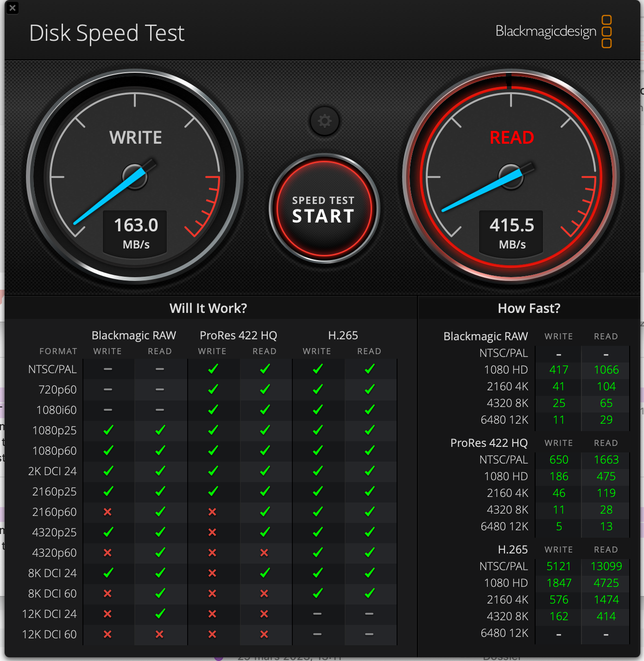
Task: Click the ProRes 422 HQ column header
Action: click(238, 335)
